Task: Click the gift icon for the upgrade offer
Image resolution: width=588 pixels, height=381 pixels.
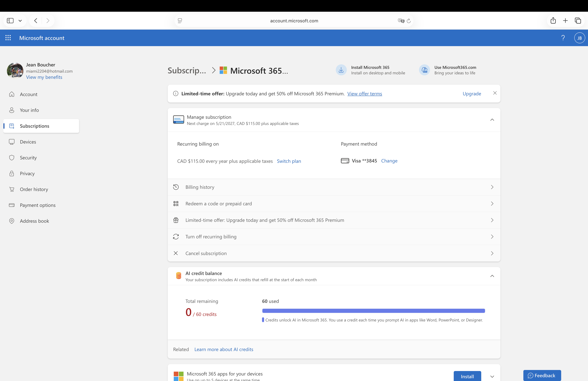Action: (x=176, y=220)
